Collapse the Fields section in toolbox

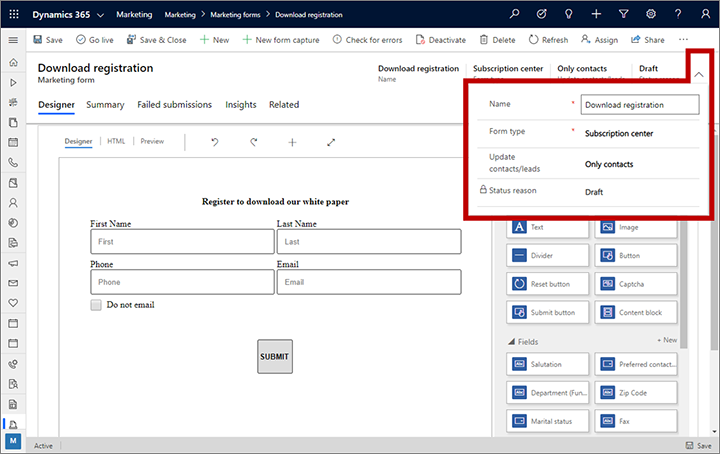click(x=510, y=341)
